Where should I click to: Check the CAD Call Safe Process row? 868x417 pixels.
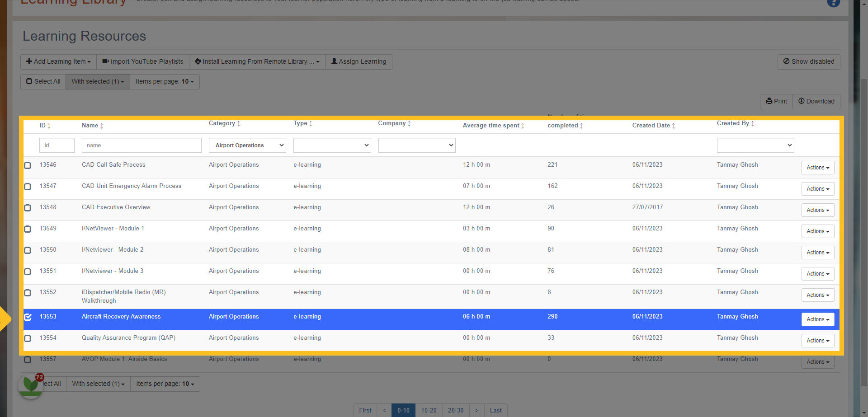point(28,165)
